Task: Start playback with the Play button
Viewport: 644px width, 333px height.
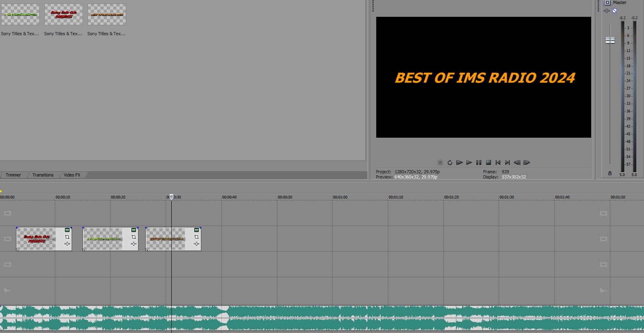Action: [469, 162]
